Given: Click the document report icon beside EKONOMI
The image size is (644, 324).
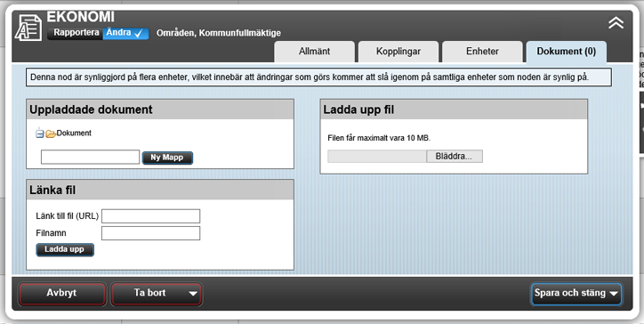Looking at the screenshot, I should 28,28.
